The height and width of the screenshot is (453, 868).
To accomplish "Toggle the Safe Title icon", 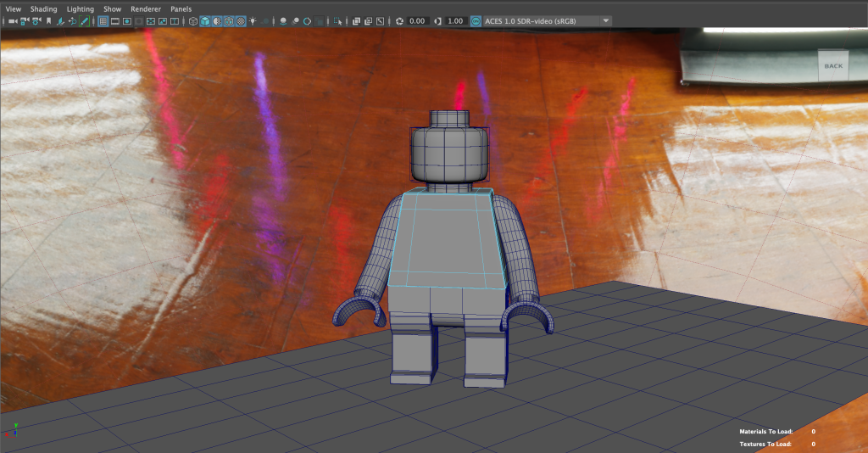I will (x=175, y=21).
